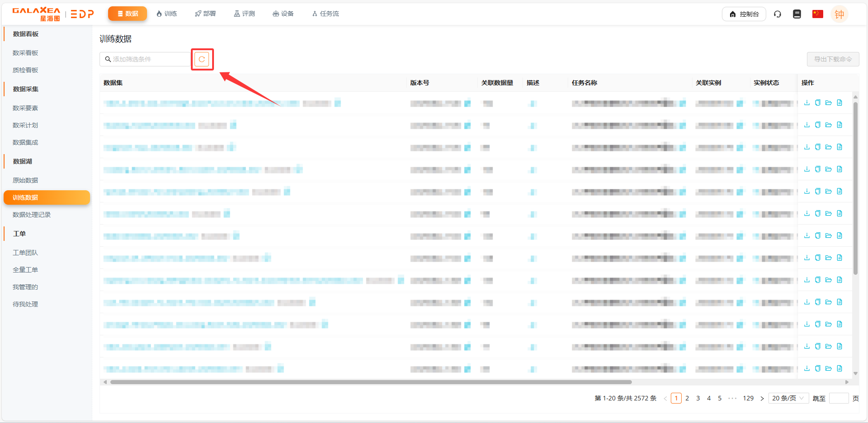Open documentation via the book icon
This screenshot has width=868, height=423.
click(x=797, y=14)
